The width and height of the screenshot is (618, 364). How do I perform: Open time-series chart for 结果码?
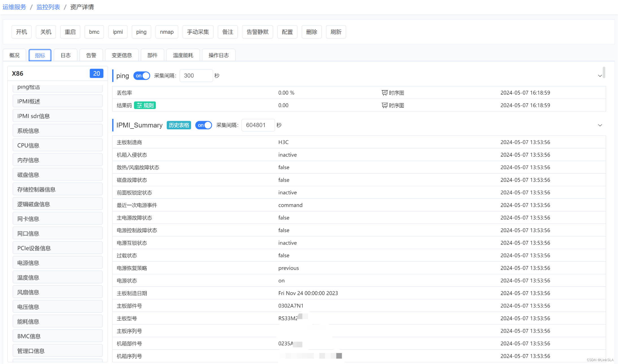point(393,105)
